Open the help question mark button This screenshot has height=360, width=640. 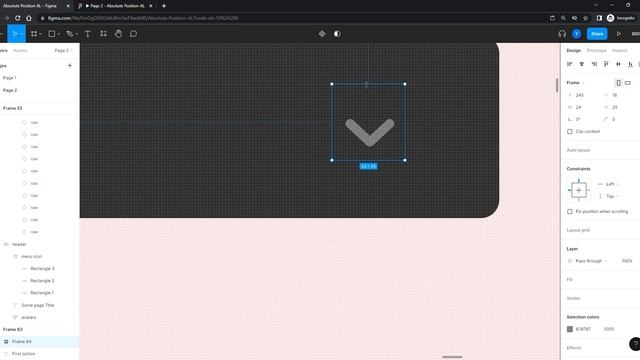[x=635, y=344]
